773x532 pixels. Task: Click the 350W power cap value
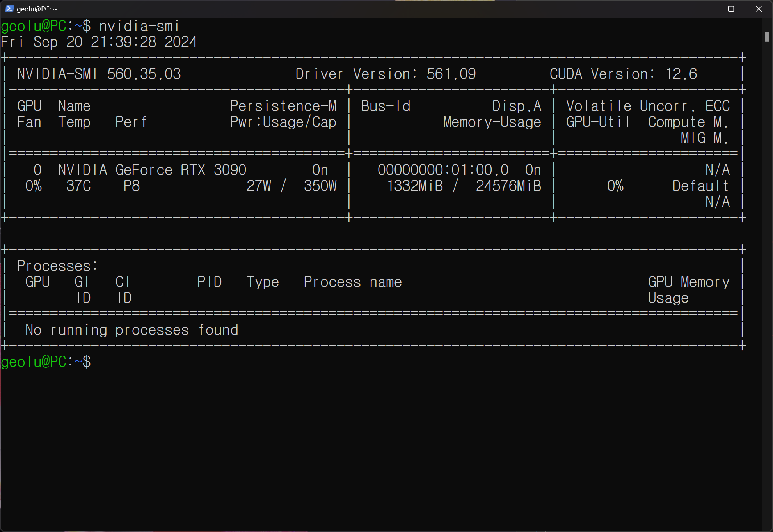(x=320, y=186)
